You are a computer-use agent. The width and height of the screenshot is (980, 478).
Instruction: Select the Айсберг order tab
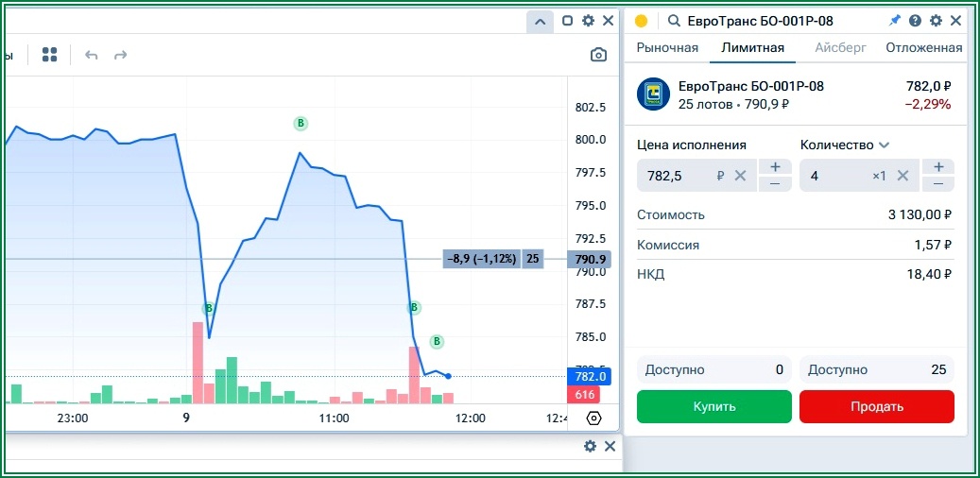(x=841, y=47)
